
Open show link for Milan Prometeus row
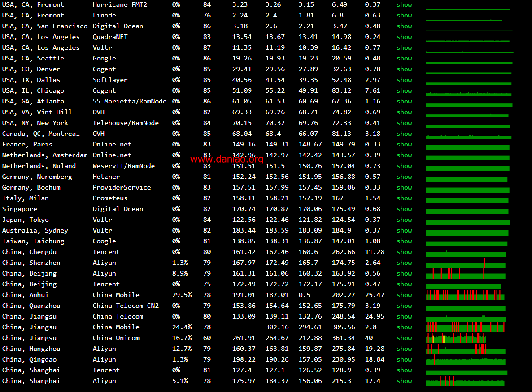[404, 198]
